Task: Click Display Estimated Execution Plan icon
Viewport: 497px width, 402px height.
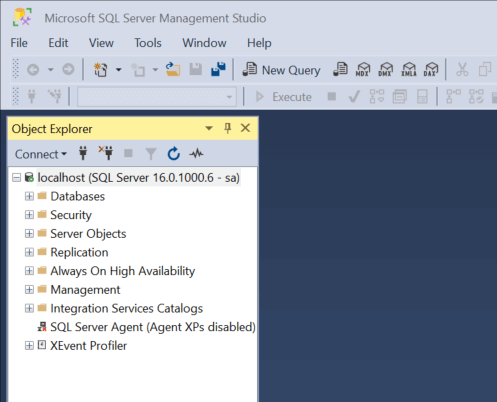Action: [x=377, y=96]
